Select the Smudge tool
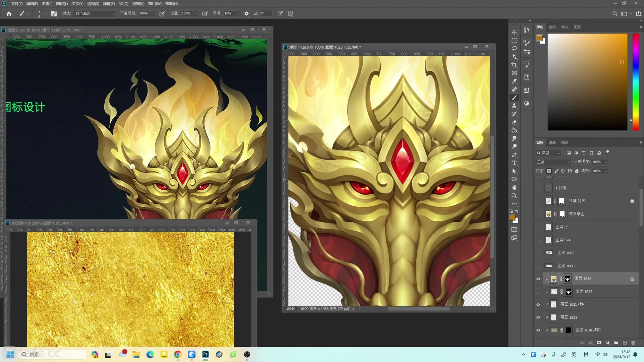Viewport: 644px width, 362px height. point(514,138)
